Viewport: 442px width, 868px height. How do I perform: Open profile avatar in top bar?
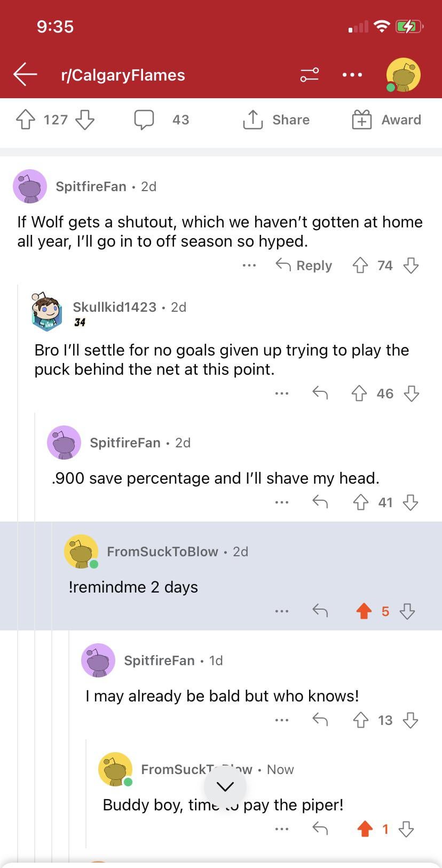[x=404, y=75]
